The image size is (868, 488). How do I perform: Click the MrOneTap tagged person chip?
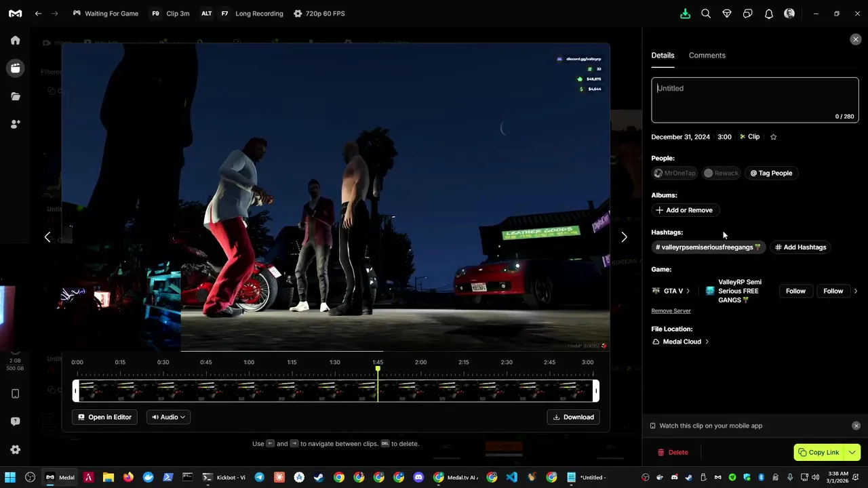(675, 173)
